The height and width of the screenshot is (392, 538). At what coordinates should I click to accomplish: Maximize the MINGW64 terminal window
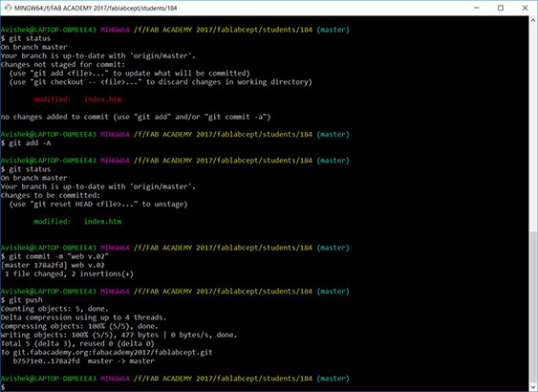pos(501,8)
